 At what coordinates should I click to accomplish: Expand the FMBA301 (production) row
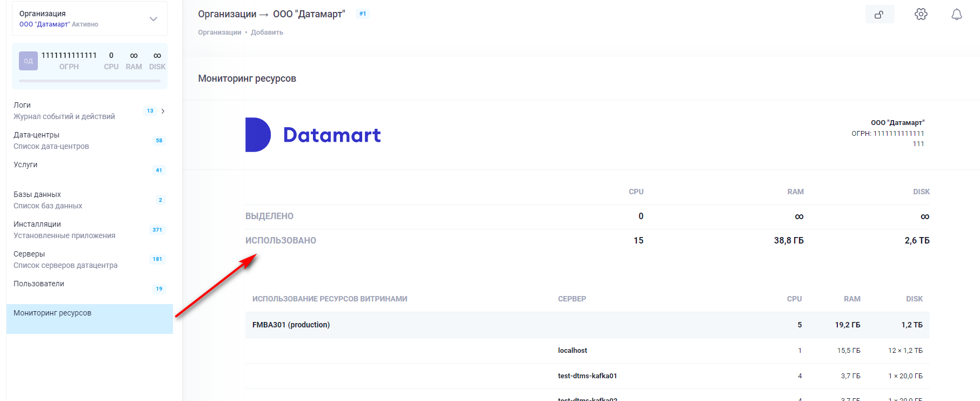pyautogui.click(x=291, y=325)
